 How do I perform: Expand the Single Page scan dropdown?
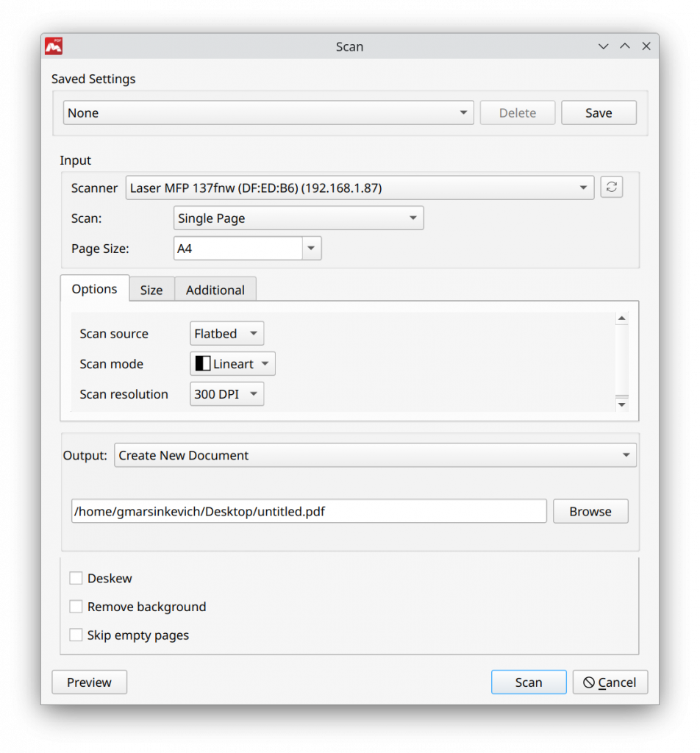[298, 218]
